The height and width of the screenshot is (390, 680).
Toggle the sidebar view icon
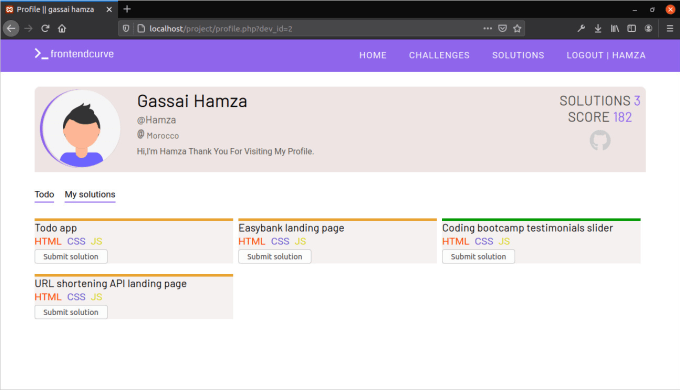[631, 29]
